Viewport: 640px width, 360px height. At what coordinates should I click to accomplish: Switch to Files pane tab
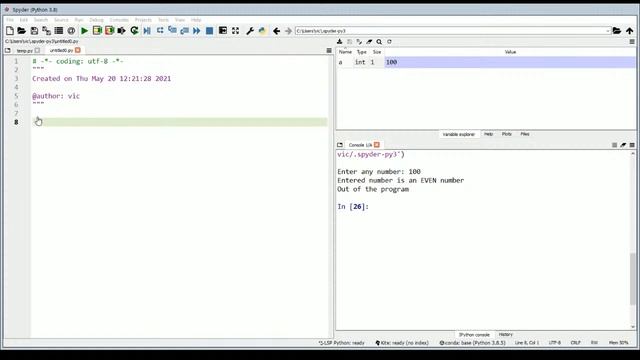click(x=525, y=134)
